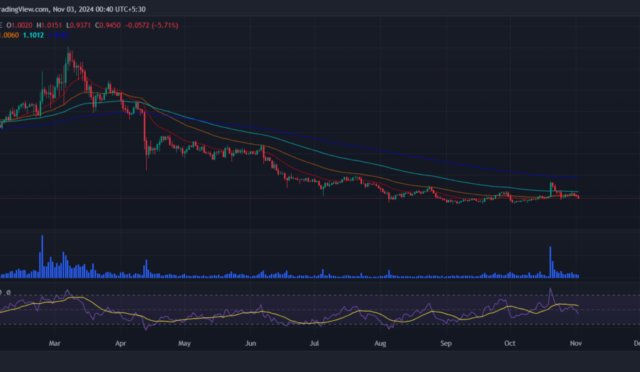
Task: Click the Aug label on the time axis
Action: tap(380, 343)
